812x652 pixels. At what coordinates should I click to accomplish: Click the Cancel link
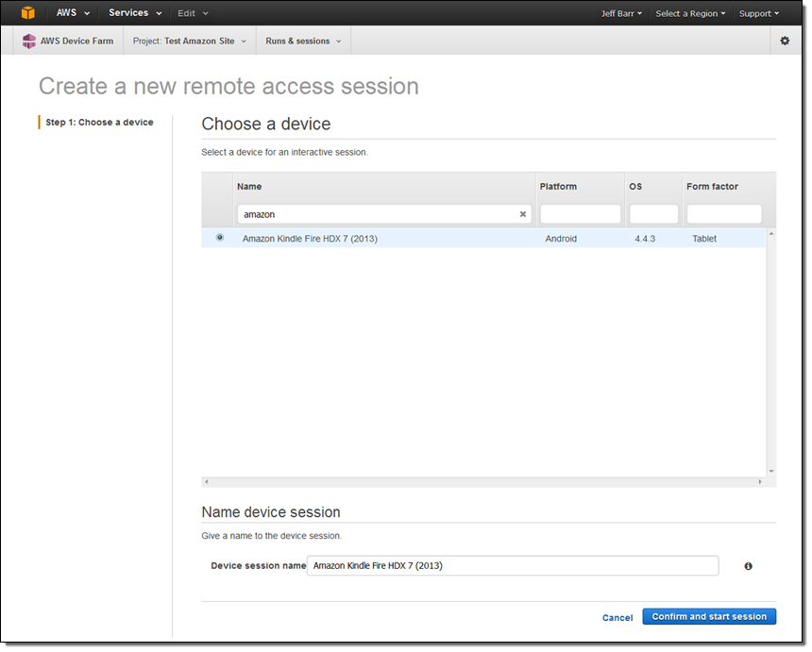pos(617,617)
